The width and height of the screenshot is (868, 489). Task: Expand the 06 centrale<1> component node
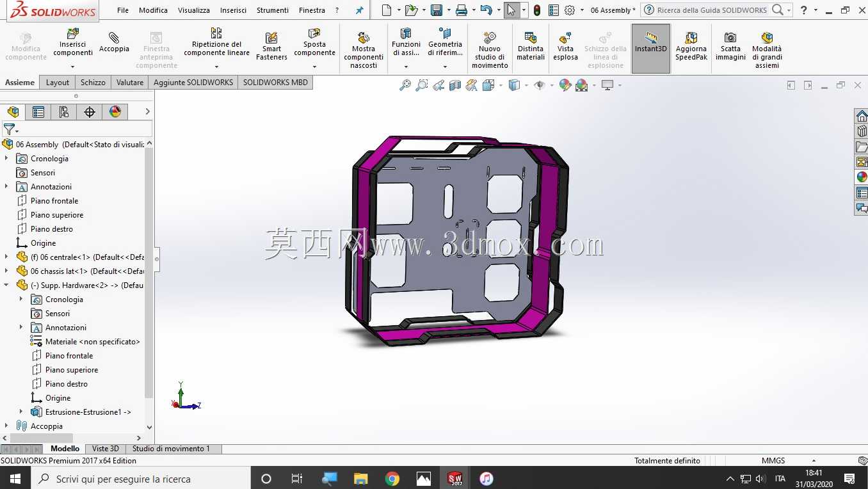[x=6, y=257]
